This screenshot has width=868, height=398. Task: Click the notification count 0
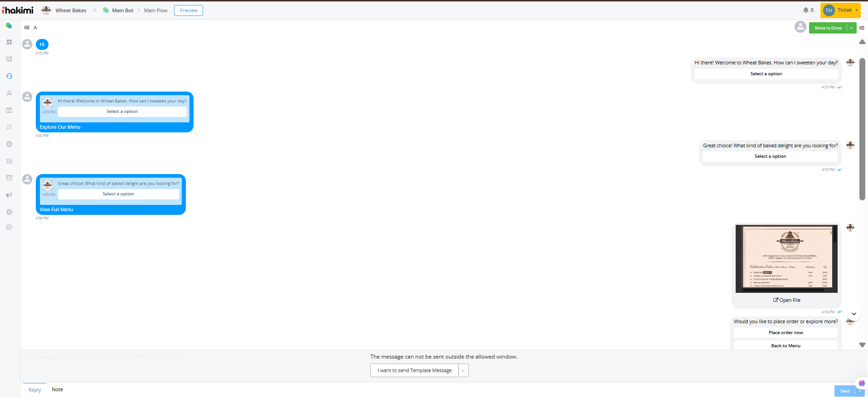pos(812,10)
